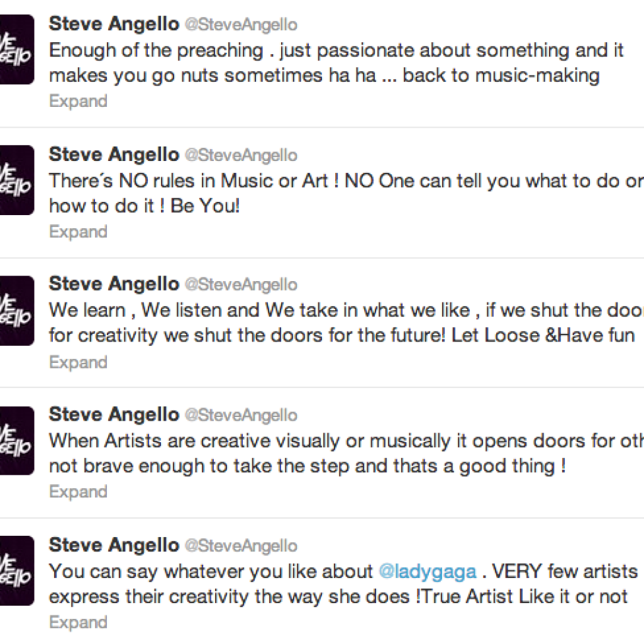Click @SteveAngello handle on the 'When Artists' tweet
Image resolution: width=644 pixels, height=644 pixels.
pos(240,415)
